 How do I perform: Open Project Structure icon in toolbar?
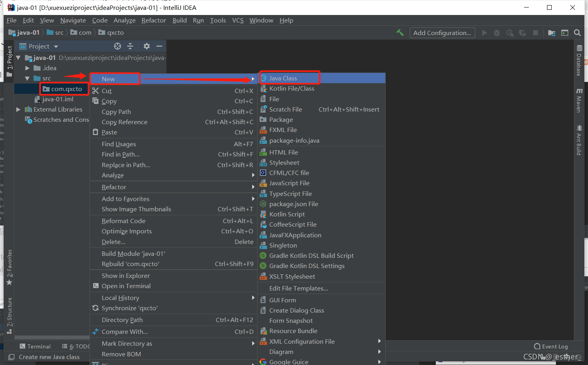(551, 33)
